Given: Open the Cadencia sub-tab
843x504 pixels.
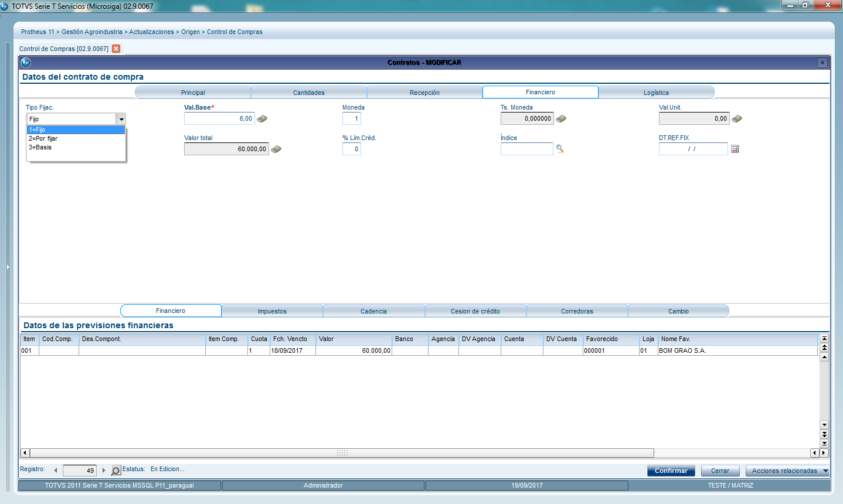Looking at the screenshot, I should click(x=373, y=311).
